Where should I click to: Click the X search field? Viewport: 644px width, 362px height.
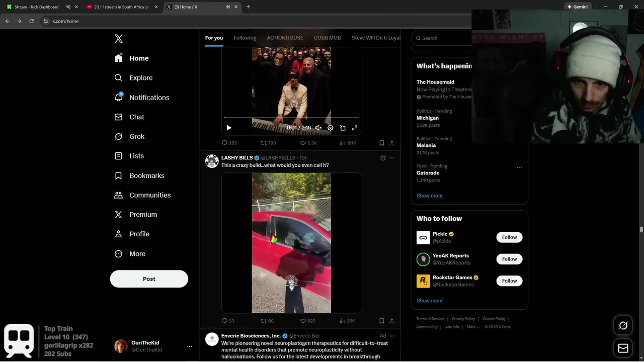(x=442, y=38)
